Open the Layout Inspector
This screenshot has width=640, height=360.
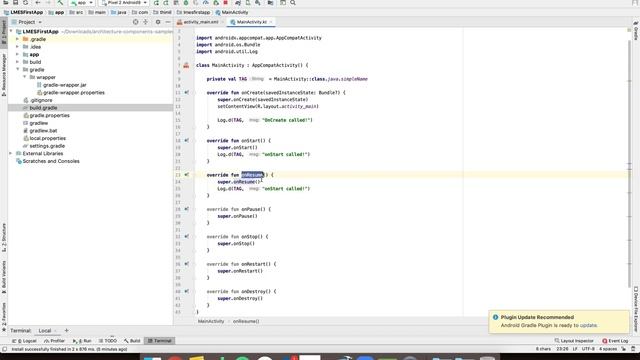tap(574, 341)
